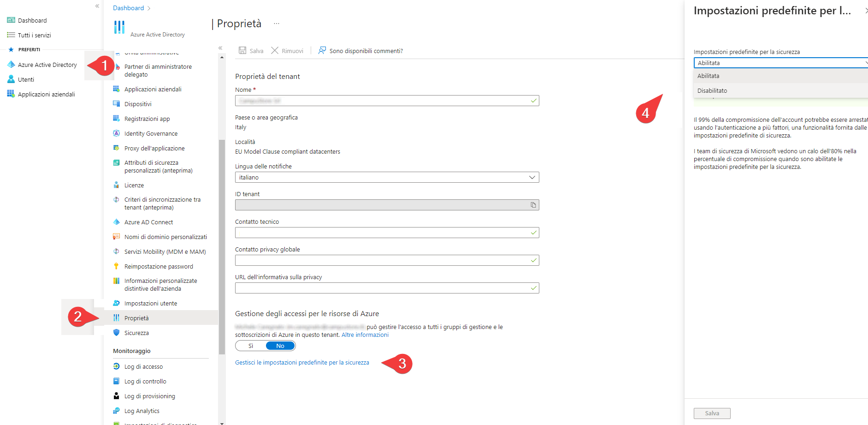Click the Nome input field
This screenshot has height=425, width=868.
pyautogui.click(x=387, y=101)
